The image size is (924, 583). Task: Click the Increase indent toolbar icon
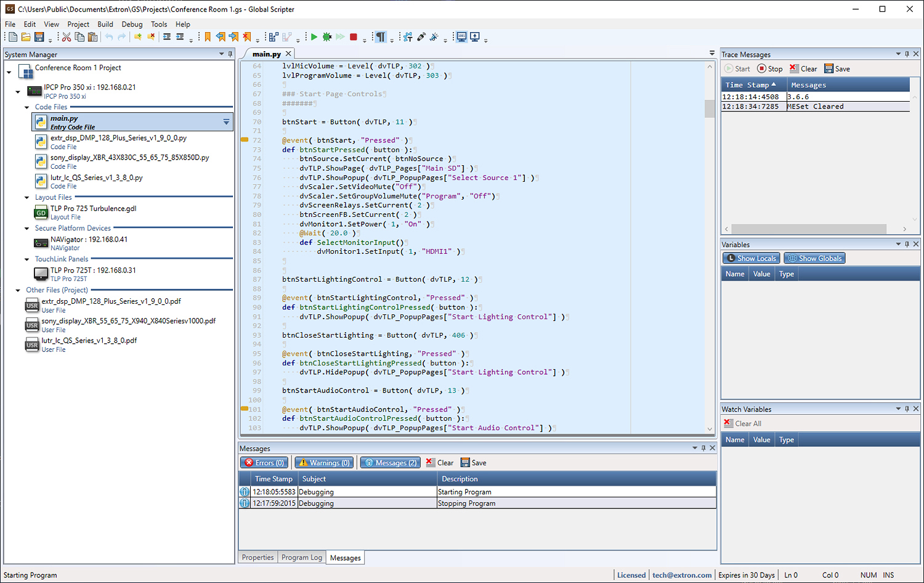(x=180, y=37)
